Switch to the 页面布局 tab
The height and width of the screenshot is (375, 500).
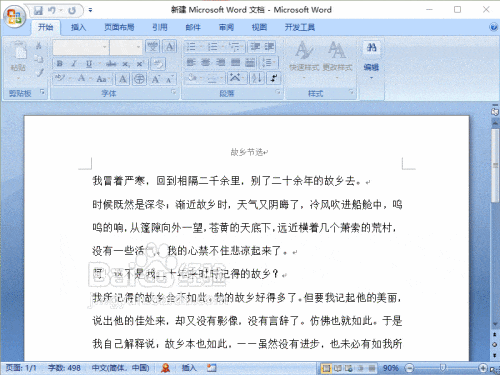pos(119,27)
